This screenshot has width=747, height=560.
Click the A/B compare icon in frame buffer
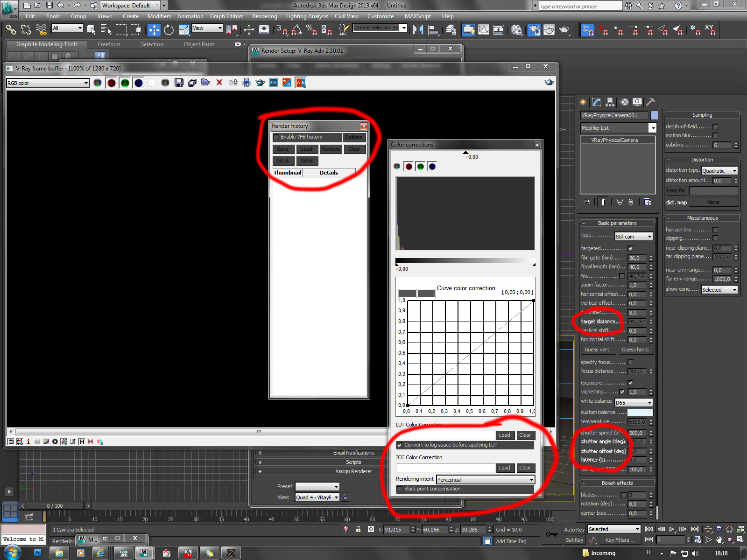[301, 83]
